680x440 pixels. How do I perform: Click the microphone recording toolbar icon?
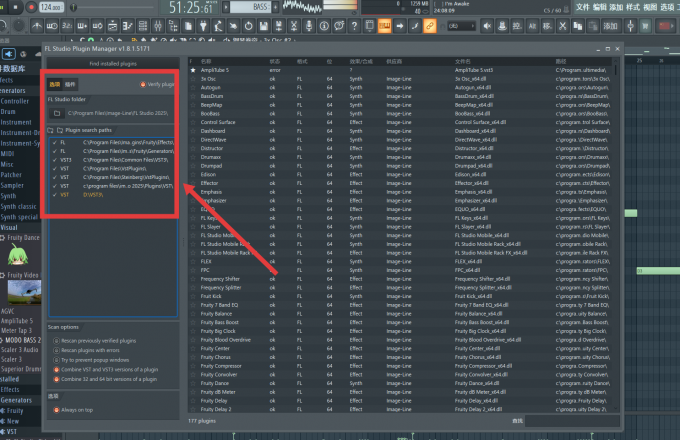click(309, 26)
